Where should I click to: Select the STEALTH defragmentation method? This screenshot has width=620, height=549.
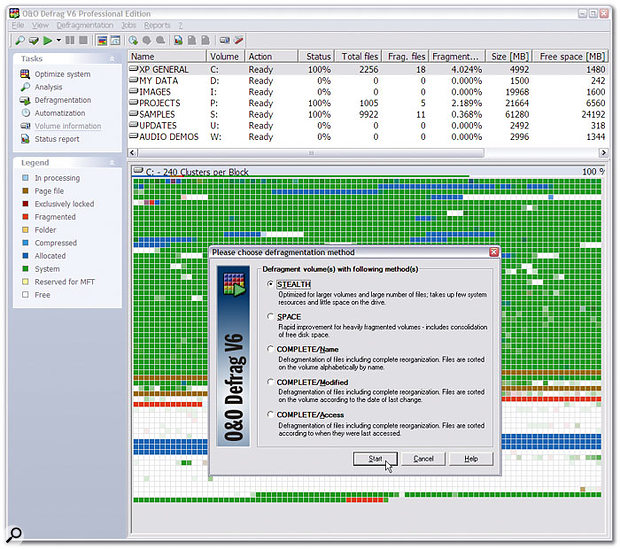[270, 284]
